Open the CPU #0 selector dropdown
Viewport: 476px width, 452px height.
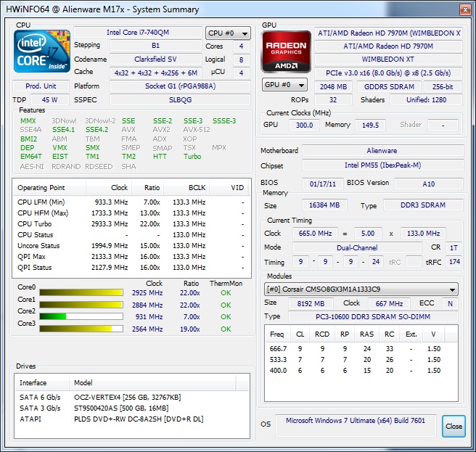[228, 33]
